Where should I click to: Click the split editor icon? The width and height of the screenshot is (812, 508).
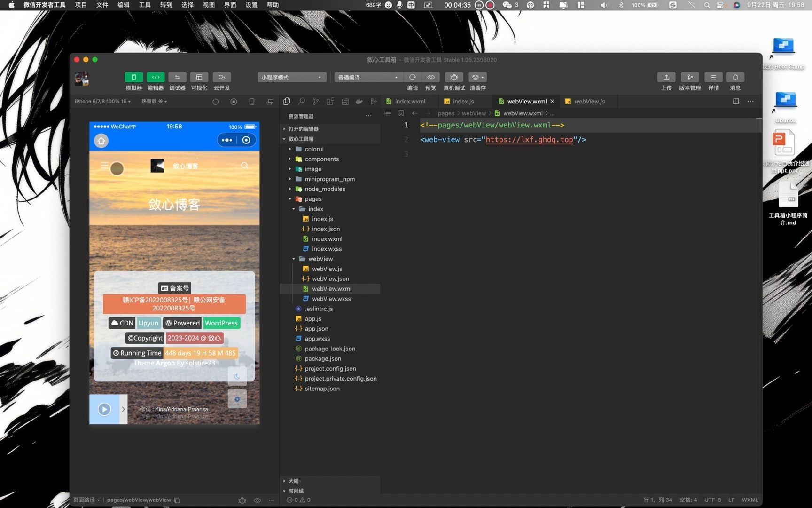click(x=736, y=101)
